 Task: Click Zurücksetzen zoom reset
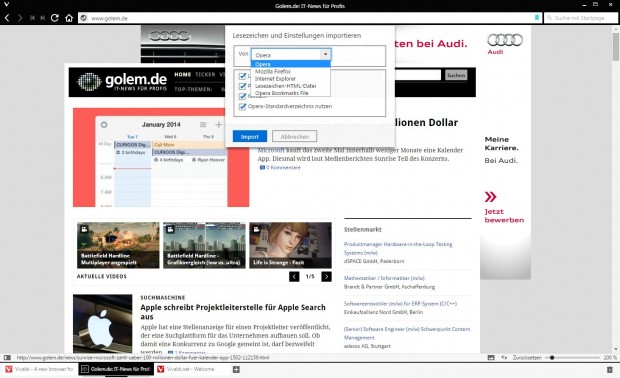point(527,357)
